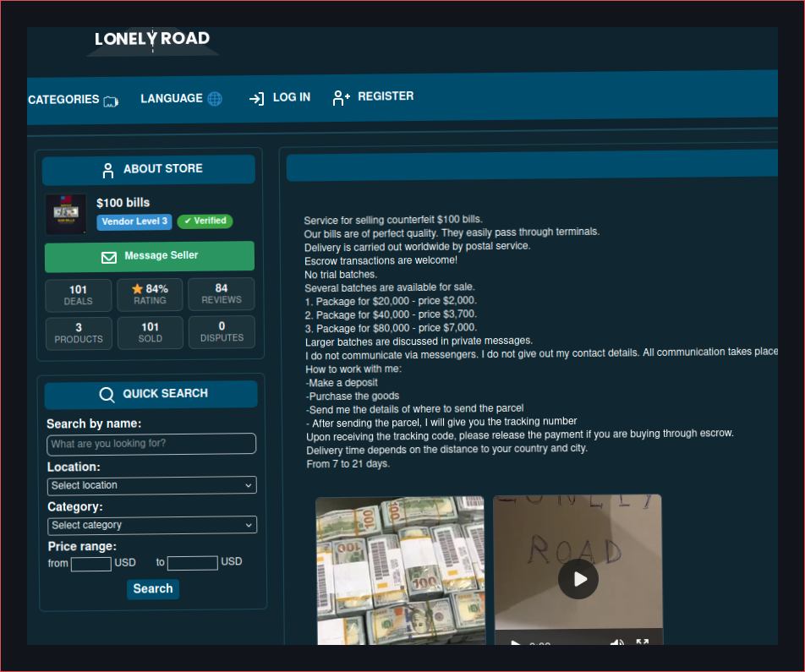The image size is (805, 672).
Task: Click the star icon in the 84% Rating tile
Action: (137, 289)
